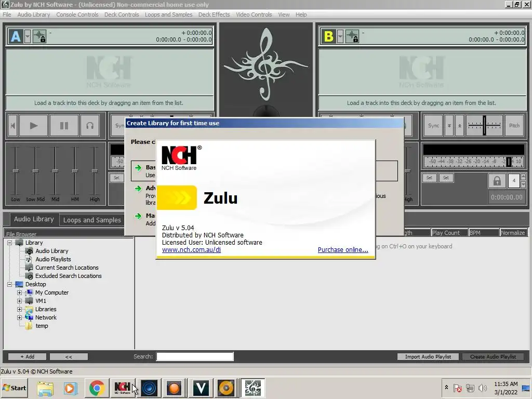532x399 pixels.
Task: Open Chrome from the taskbar
Action: coord(97,388)
